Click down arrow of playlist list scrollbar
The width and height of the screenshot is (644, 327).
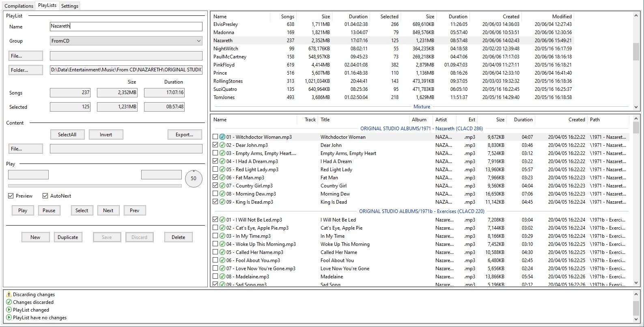coord(636,107)
